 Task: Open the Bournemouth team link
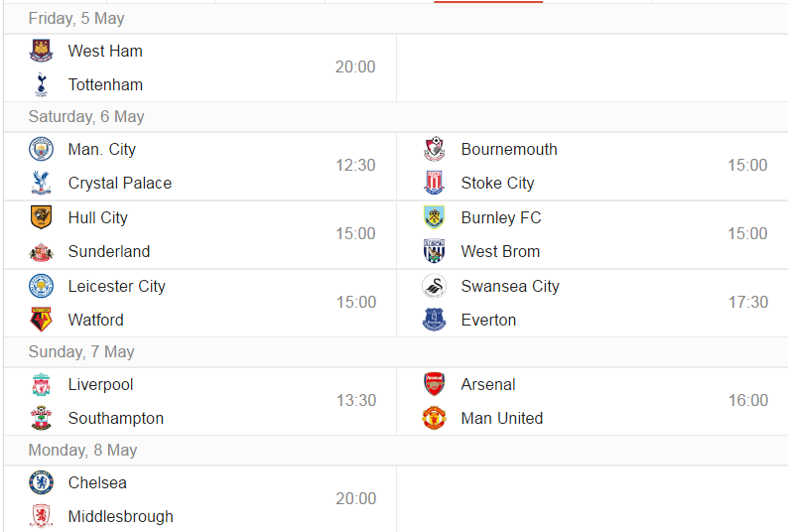point(509,149)
